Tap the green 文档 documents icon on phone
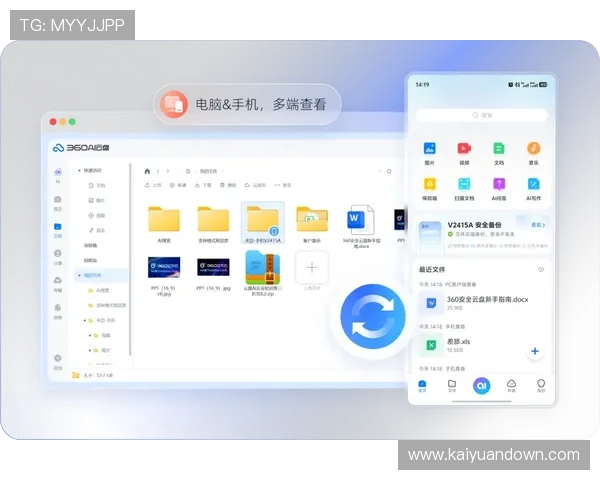Screen dimensions: 600x480 (499, 148)
